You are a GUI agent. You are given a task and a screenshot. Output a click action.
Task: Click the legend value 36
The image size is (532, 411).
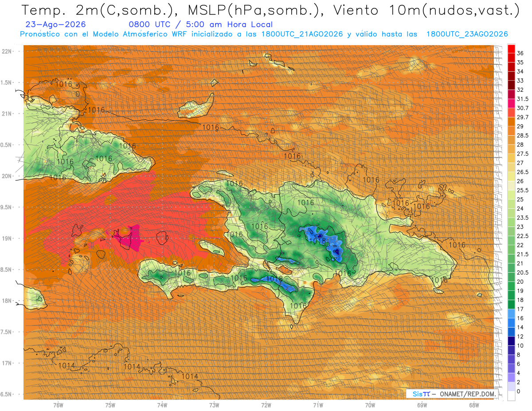(x=520, y=53)
